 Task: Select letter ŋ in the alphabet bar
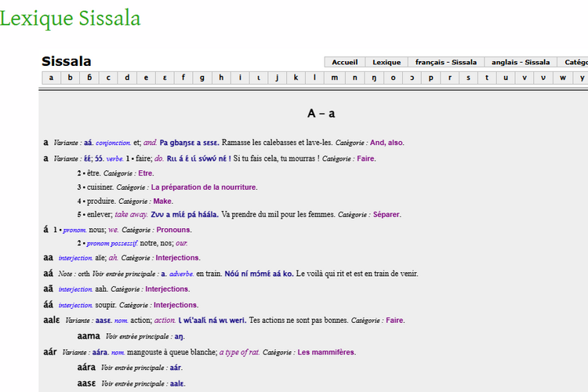[x=373, y=77]
